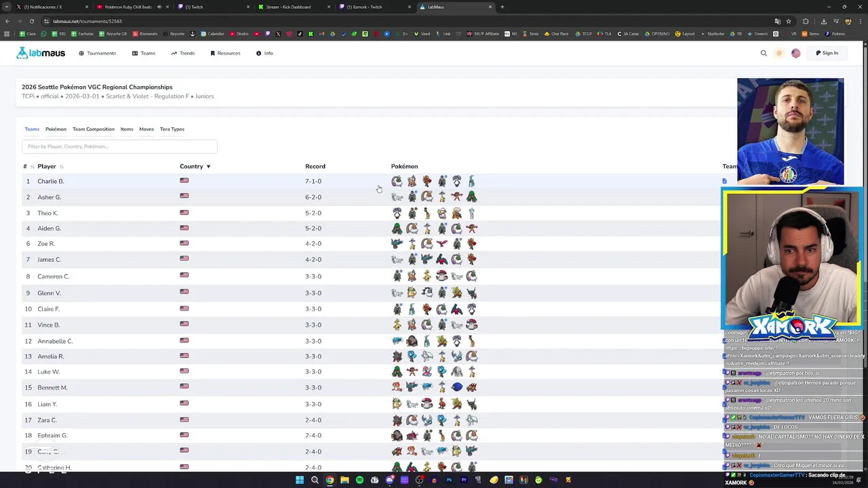Go back with the browser back arrow

(x=7, y=21)
